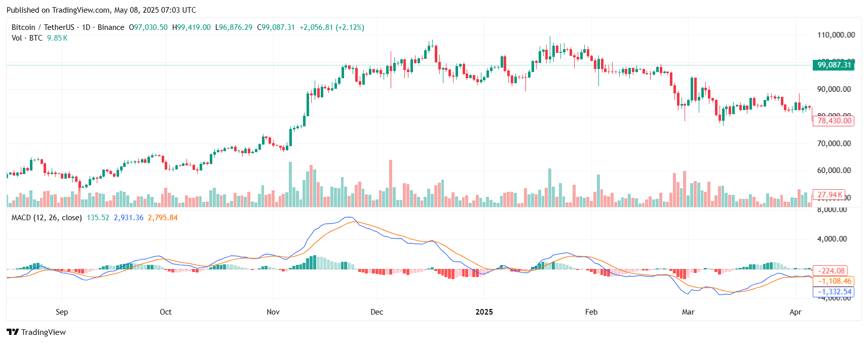Image resolution: width=868 pixels, height=343 pixels.
Task: Click the TradingView text link in footer
Action: click(44, 332)
